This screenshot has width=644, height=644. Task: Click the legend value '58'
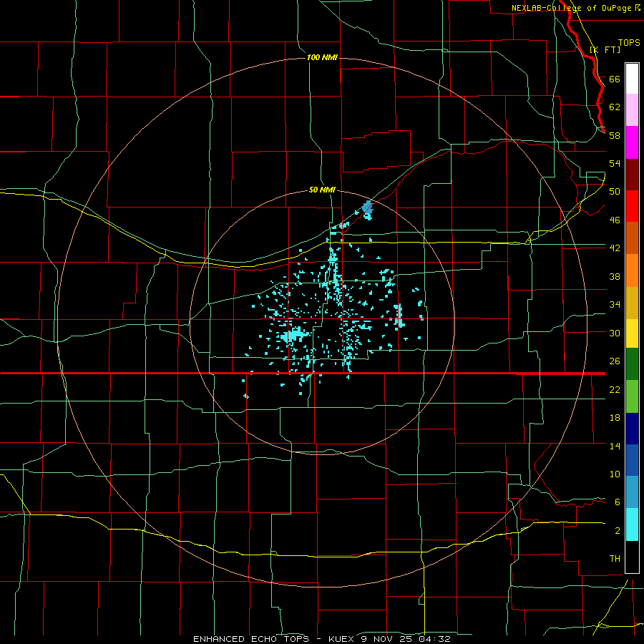615,135
